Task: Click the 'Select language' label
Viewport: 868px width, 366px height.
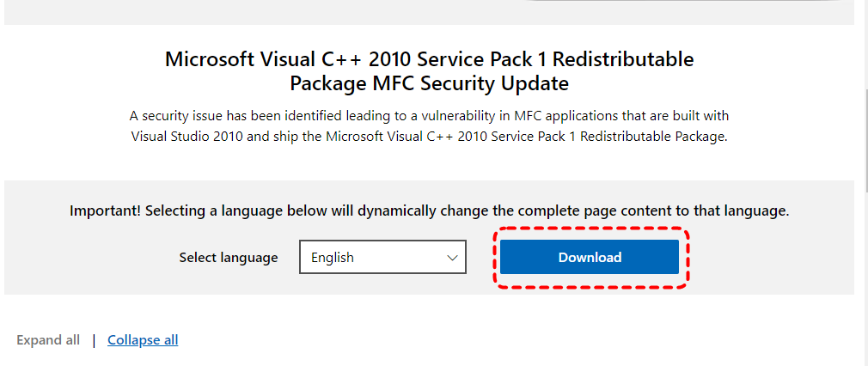Action: point(229,257)
